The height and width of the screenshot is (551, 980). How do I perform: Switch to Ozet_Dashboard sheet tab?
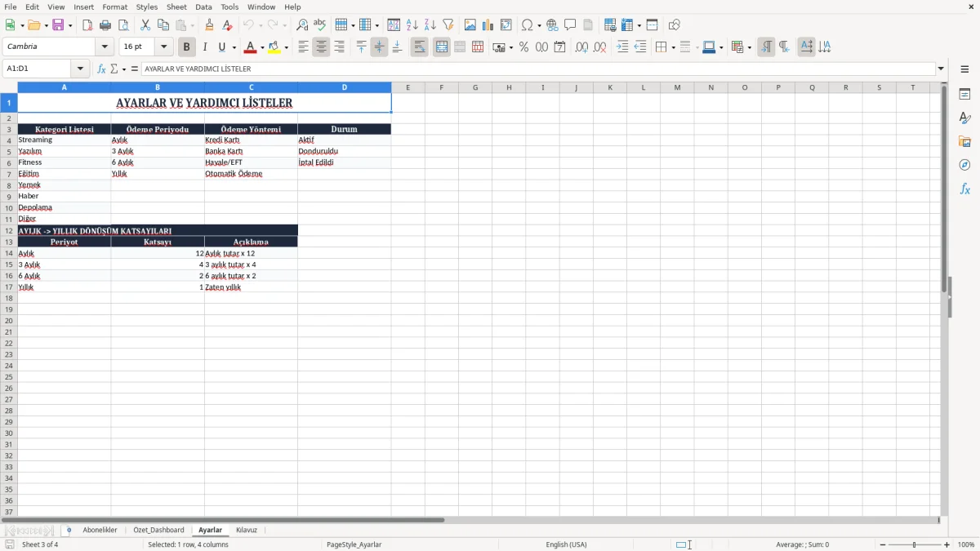[x=158, y=531]
